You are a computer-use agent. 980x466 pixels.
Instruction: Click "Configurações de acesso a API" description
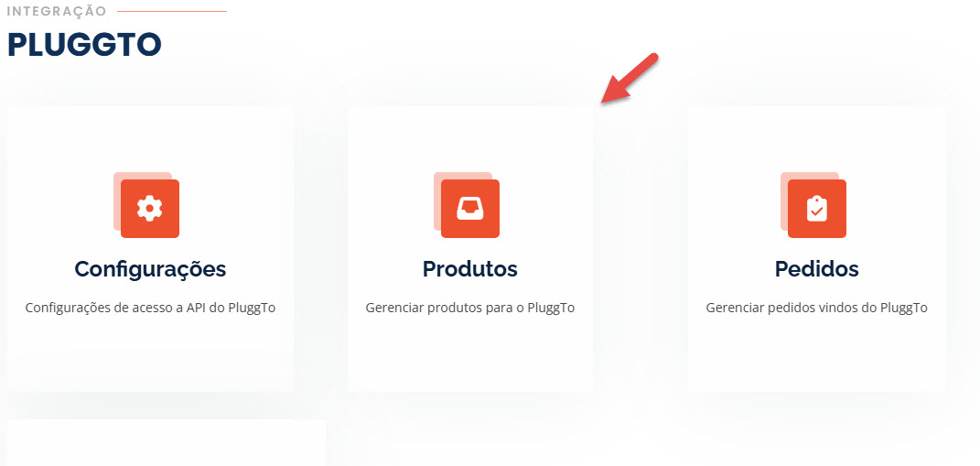(x=150, y=308)
